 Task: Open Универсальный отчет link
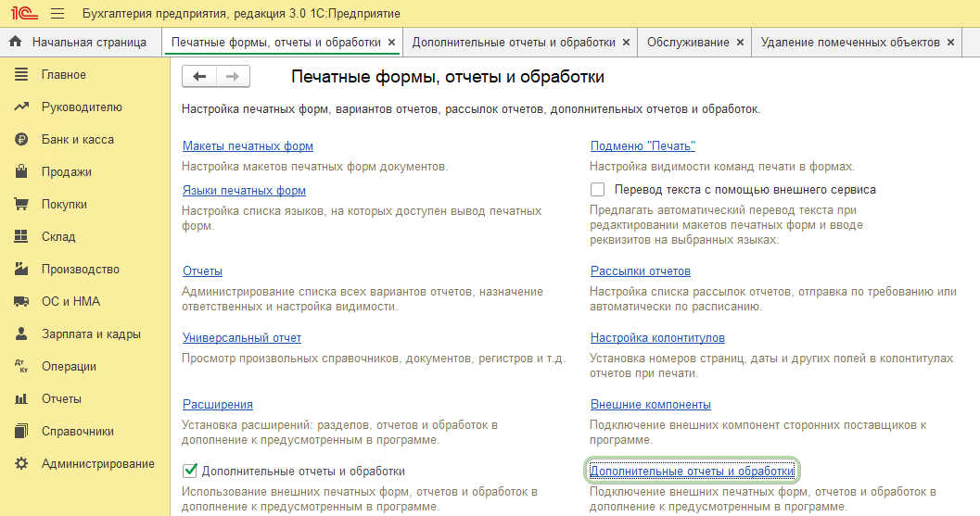coord(242,337)
